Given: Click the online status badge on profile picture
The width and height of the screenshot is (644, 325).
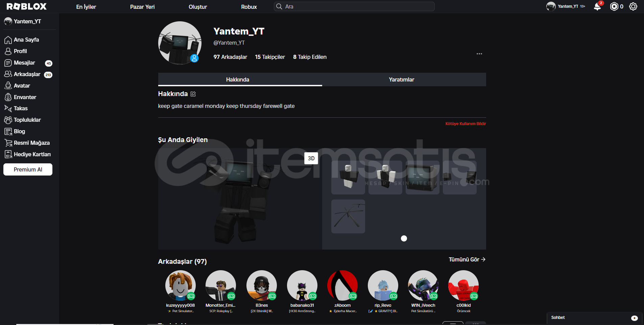Looking at the screenshot, I should coord(194,58).
